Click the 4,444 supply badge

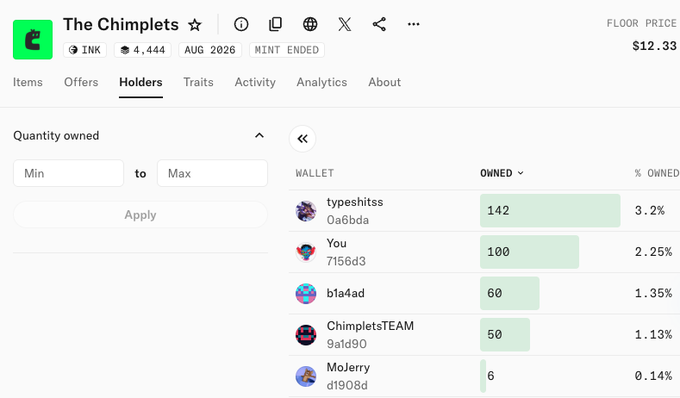(143, 50)
